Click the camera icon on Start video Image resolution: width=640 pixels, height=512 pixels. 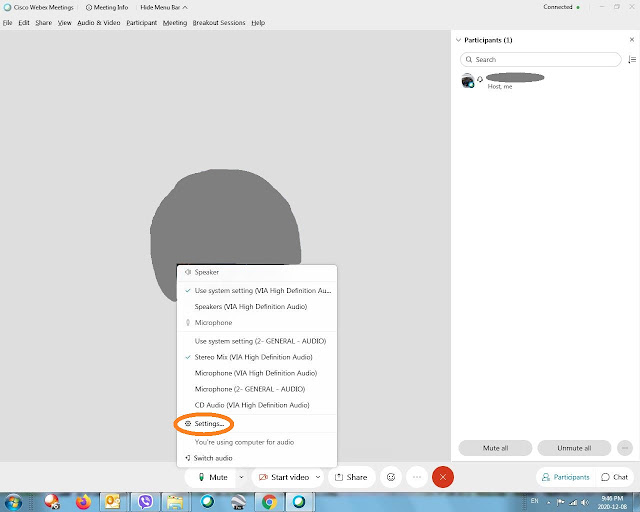[x=263, y=477]
